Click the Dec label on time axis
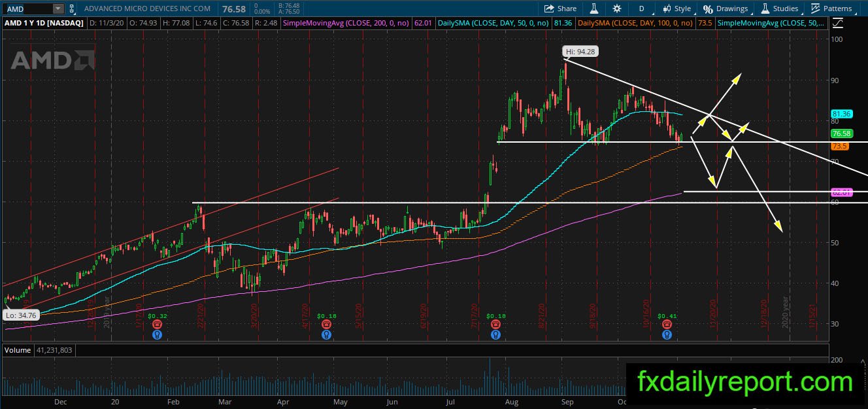This screenshot has width=868, height=409. 60,402
